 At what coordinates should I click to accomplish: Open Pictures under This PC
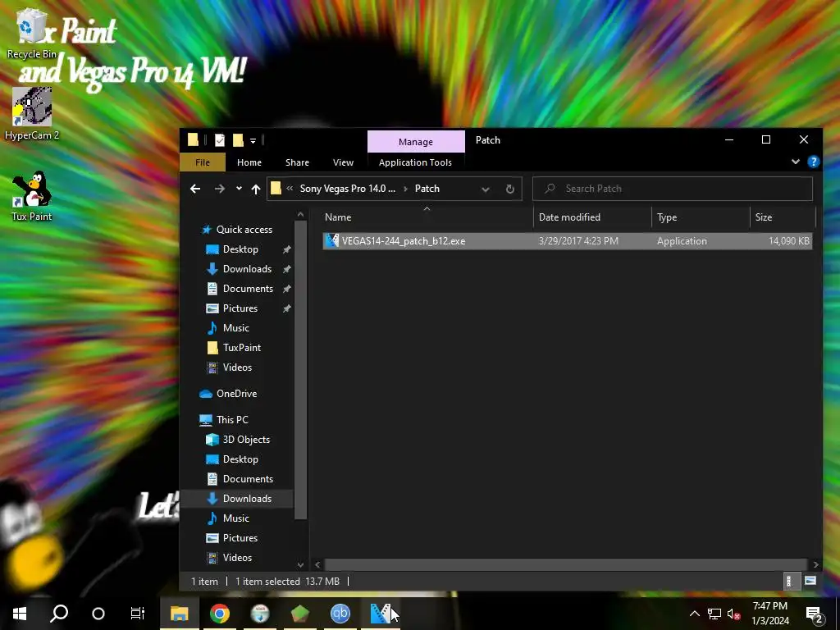click(x=240, y=538)
